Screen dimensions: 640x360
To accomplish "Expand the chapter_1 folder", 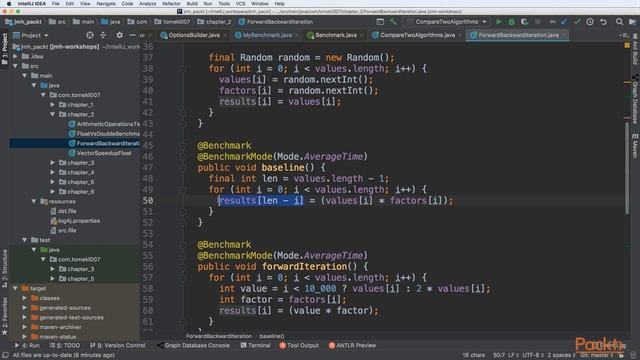I will (x=53, y=104).
